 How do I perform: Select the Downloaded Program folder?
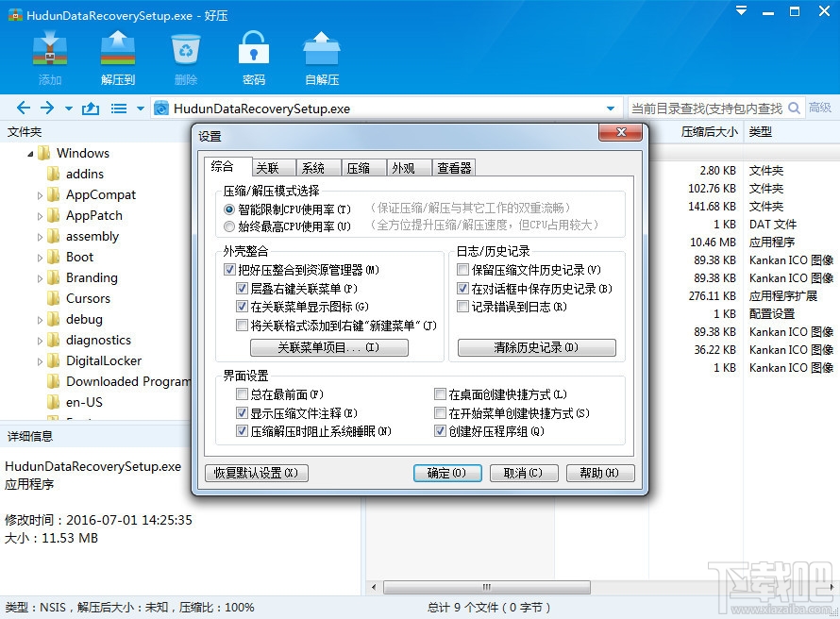[128, 381]
